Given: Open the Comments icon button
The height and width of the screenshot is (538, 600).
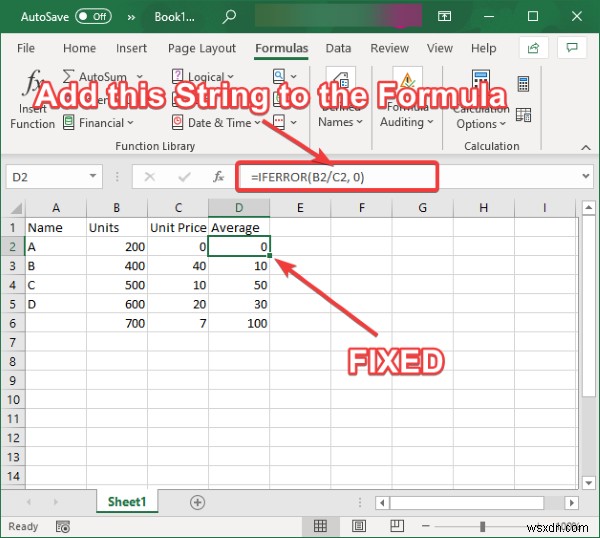Looking at the screenshot, I should [572, 48].
